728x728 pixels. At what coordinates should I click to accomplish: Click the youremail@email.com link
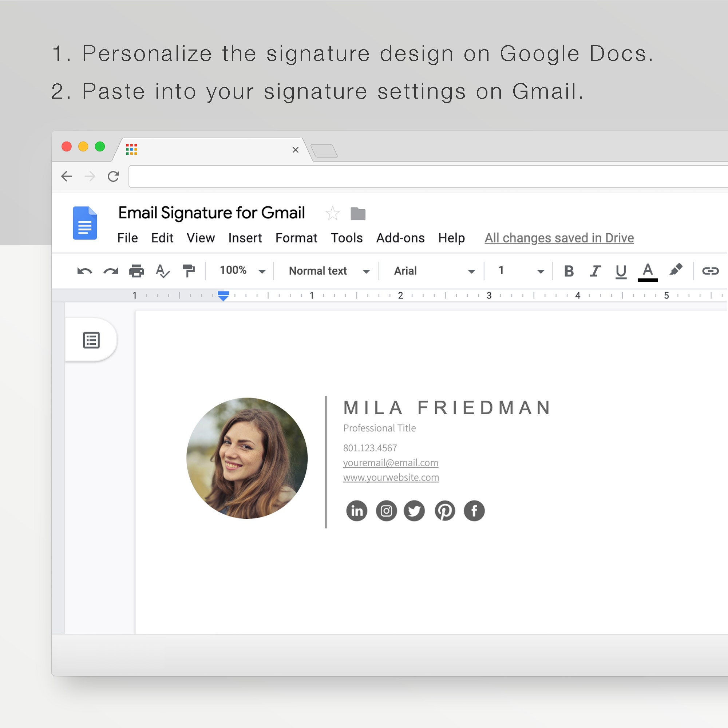point(391,463)
